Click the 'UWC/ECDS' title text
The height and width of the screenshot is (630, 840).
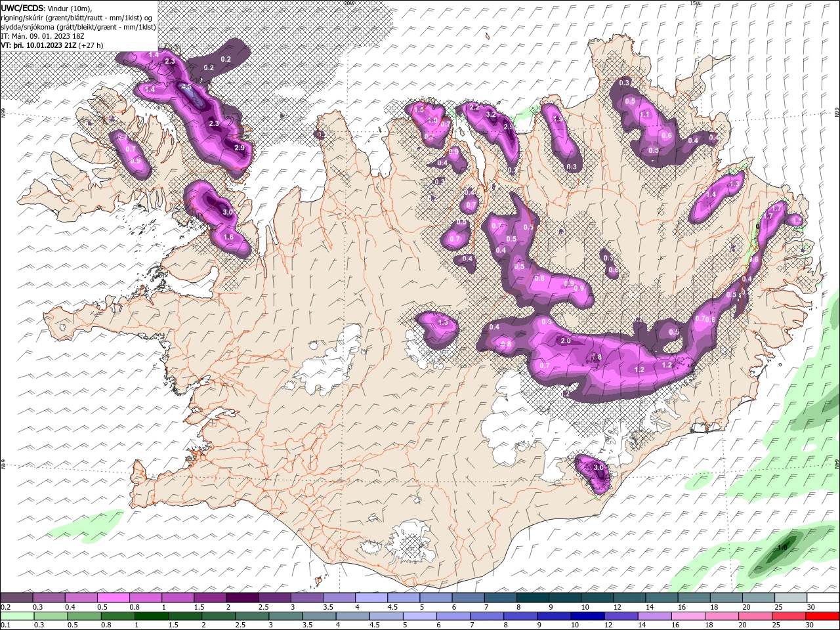click(x=22, y=8)
